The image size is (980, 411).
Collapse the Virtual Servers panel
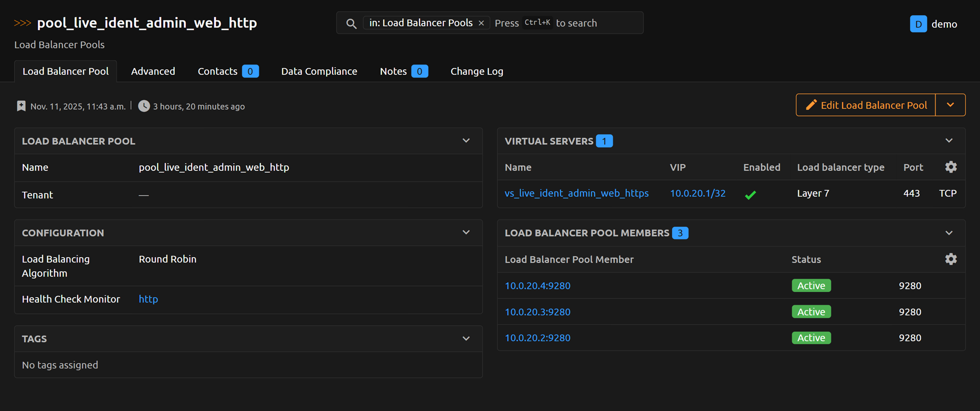[949, 141]
